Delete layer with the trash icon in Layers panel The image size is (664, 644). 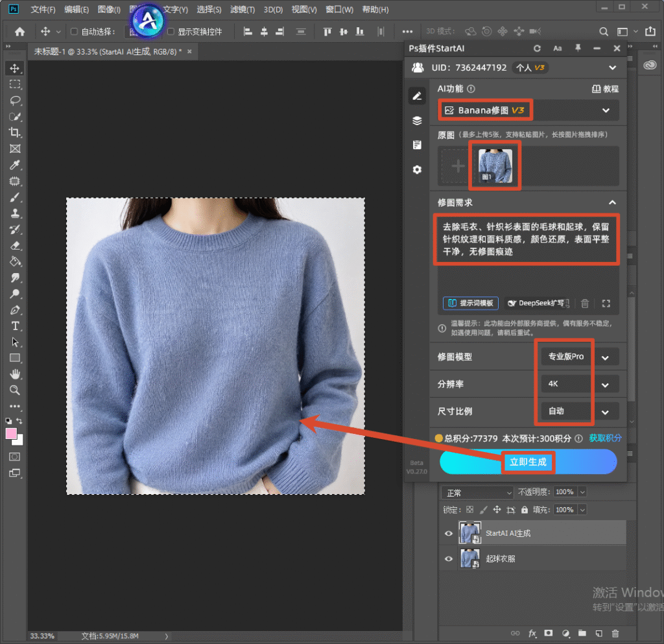tap(615, 634)
